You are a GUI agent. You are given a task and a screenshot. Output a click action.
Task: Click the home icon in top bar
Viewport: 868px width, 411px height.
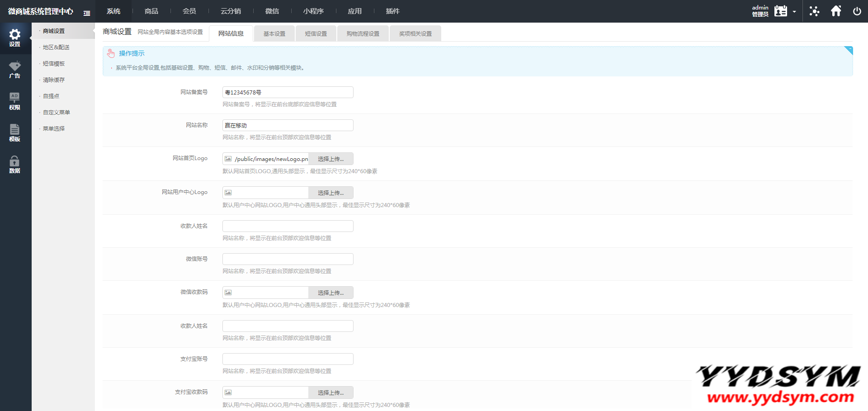(836, 11)
